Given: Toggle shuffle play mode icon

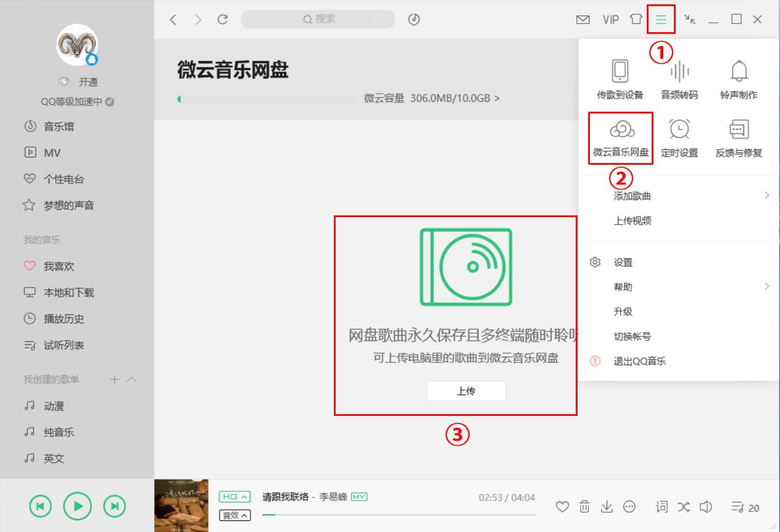Looking at the screenshot, I should click(x=684, y=507).
